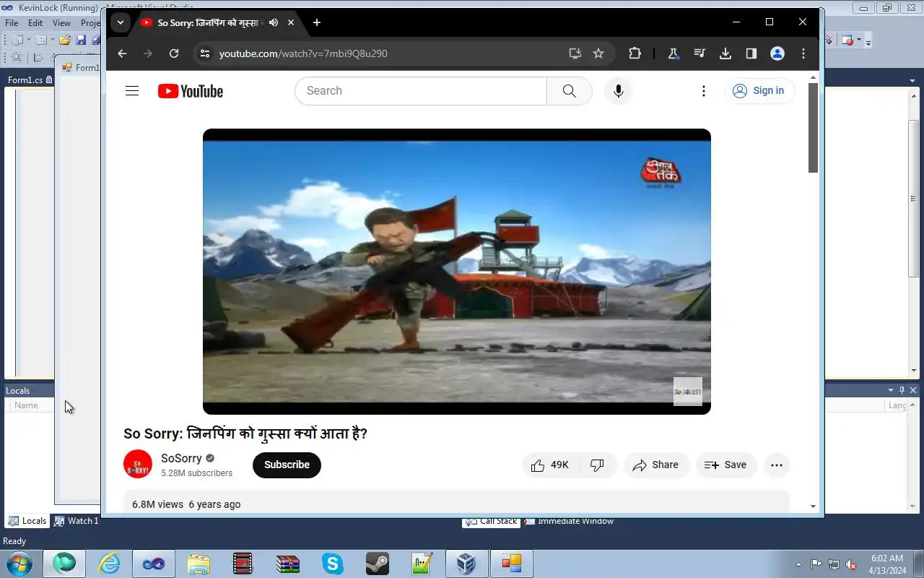The height and width of the screenshot is (578, 924).
Task: Open Internet Explorer from taskbar
Action: tap(109, 564)
